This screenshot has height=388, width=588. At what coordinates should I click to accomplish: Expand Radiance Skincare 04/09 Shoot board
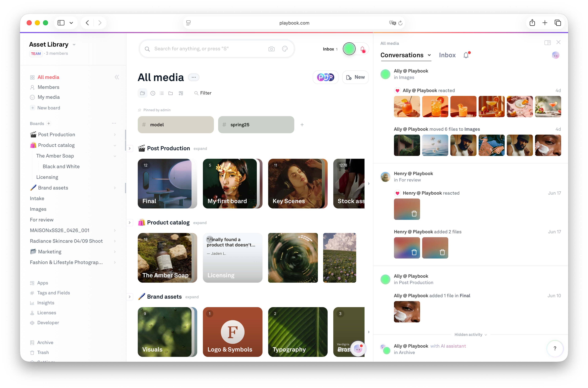(115, 241)
